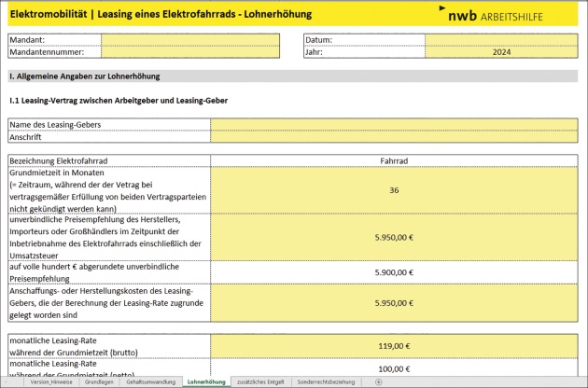Select the net leasing rate cell 100,00 €

[393, 368]
